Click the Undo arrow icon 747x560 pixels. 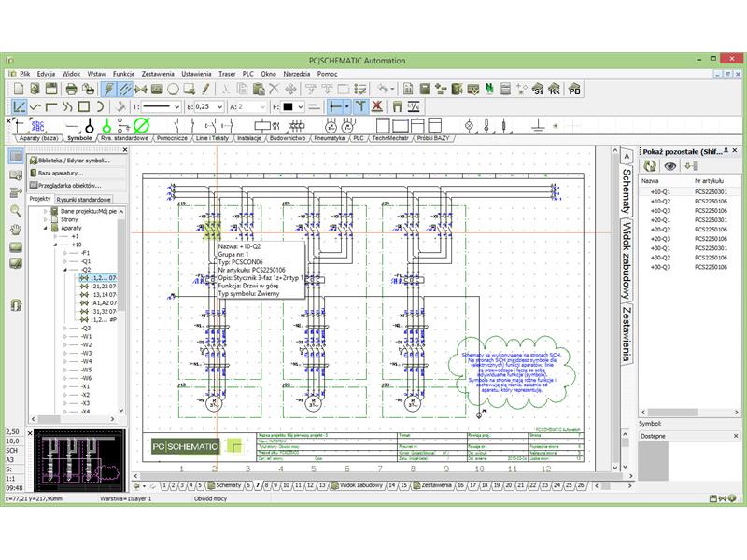[x=383, y=89]
